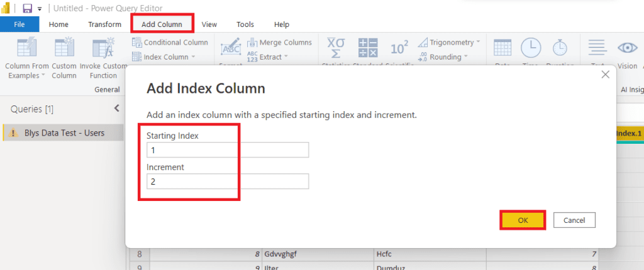The width and height of the screenshot is (644, 270).
Task: Select row number 8 header
Action: point(139,254)
